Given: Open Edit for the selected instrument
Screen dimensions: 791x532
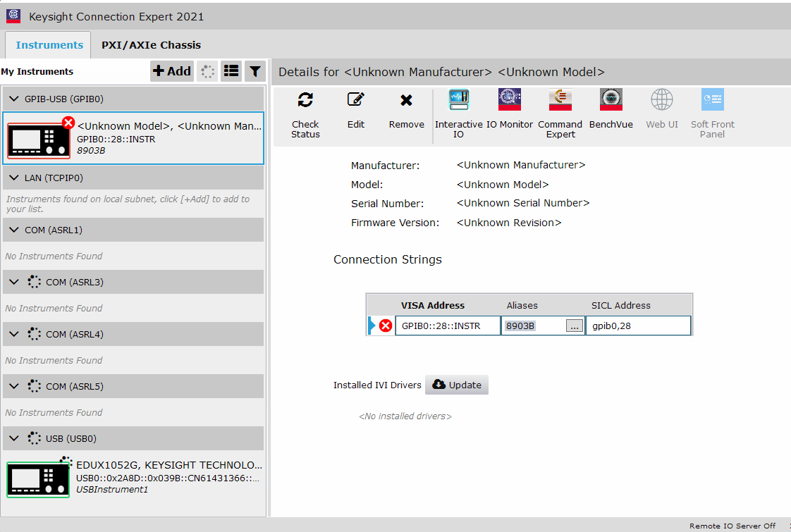Looking at the screenshot, I should pyautogui.click(x=355, y=99).
